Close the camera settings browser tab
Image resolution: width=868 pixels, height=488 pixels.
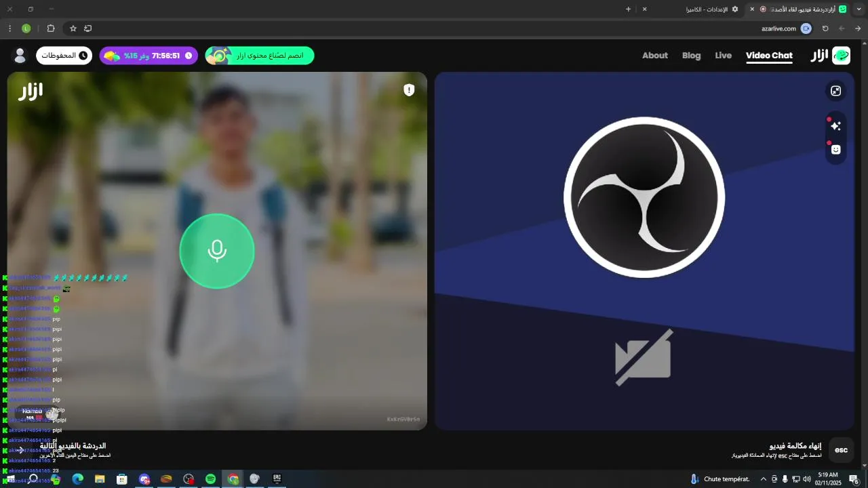point(644,9)
